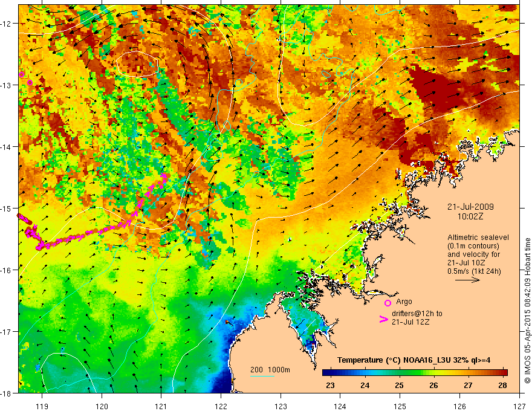Click the longitude axis label 123
Screen dimensions: 532x411
tap(281, 406)
